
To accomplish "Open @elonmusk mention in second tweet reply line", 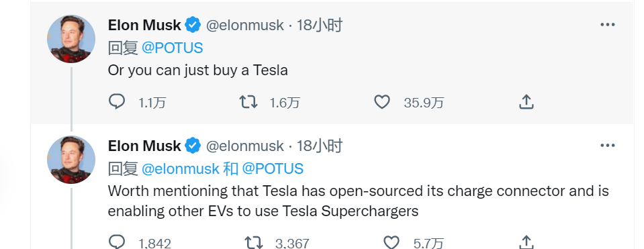I will tap(180, 168).
